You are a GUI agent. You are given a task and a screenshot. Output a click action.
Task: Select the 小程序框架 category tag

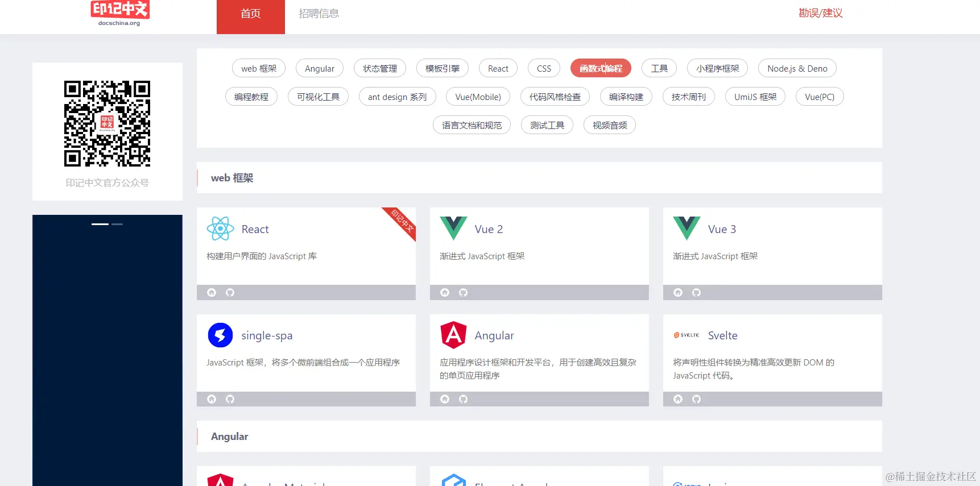pyautogui.click(x=718, y=68)
